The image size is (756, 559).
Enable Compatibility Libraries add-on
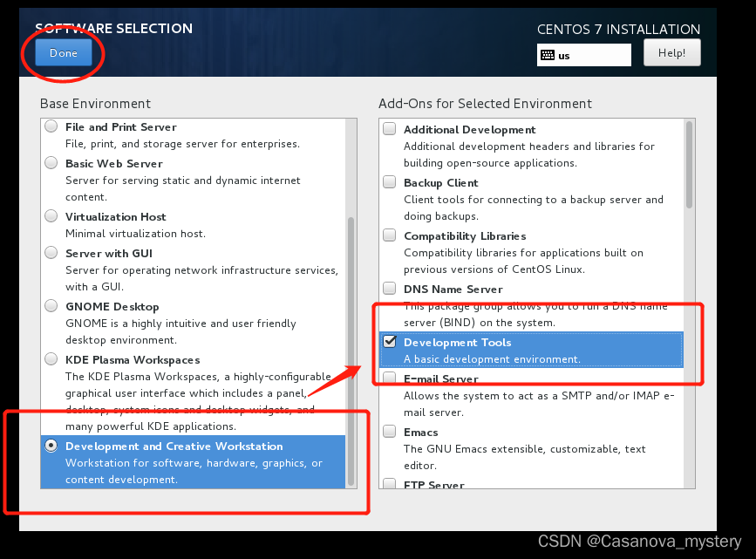[x=389, y=234]
